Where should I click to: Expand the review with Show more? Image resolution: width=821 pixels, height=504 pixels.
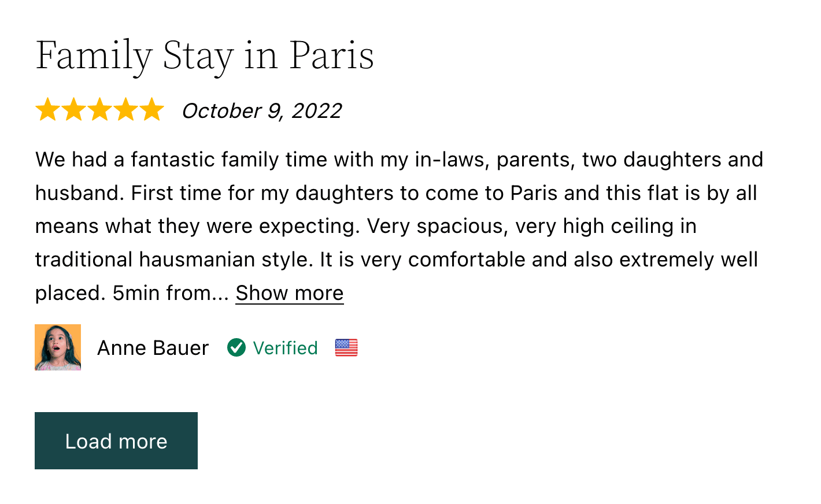(290, 293)
